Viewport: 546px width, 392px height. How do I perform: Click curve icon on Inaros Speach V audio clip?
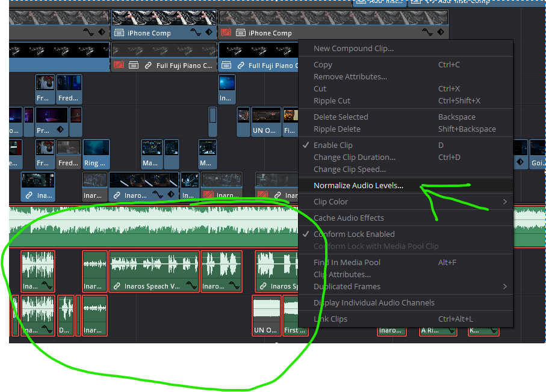tap(191, 286)
